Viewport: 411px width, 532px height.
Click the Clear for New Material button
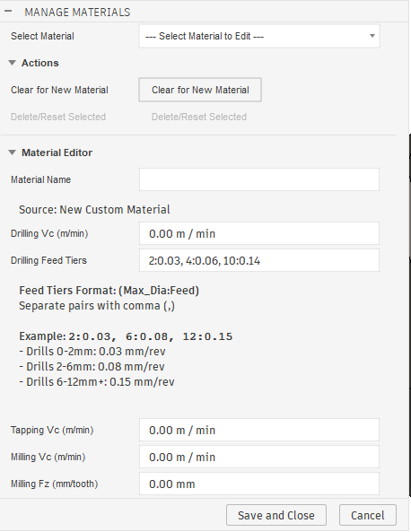tap(200, 90)
